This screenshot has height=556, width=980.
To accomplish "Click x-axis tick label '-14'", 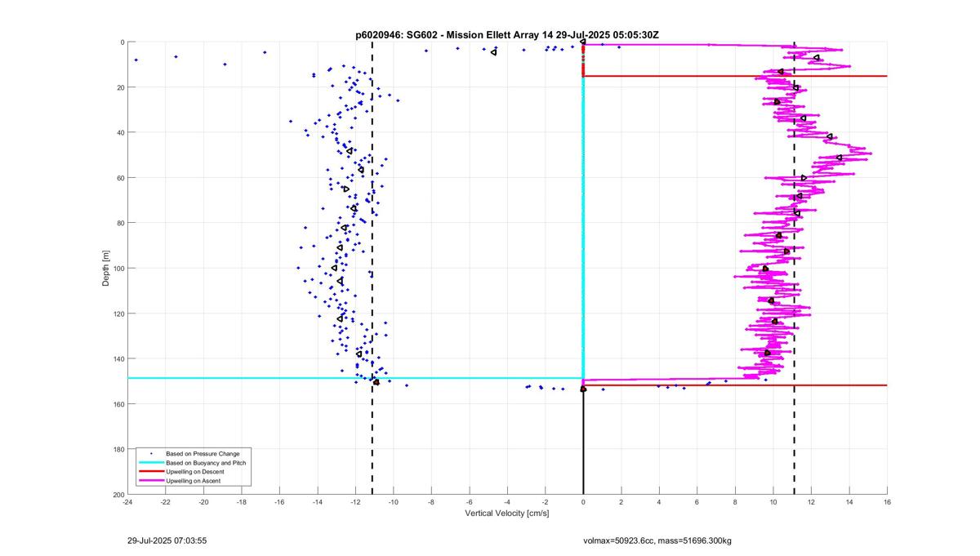I will pyautogui.click(x=317, y=503).
